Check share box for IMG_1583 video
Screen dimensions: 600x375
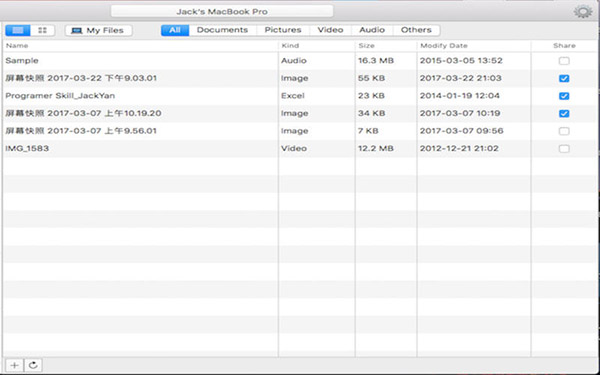click(564, 148)
